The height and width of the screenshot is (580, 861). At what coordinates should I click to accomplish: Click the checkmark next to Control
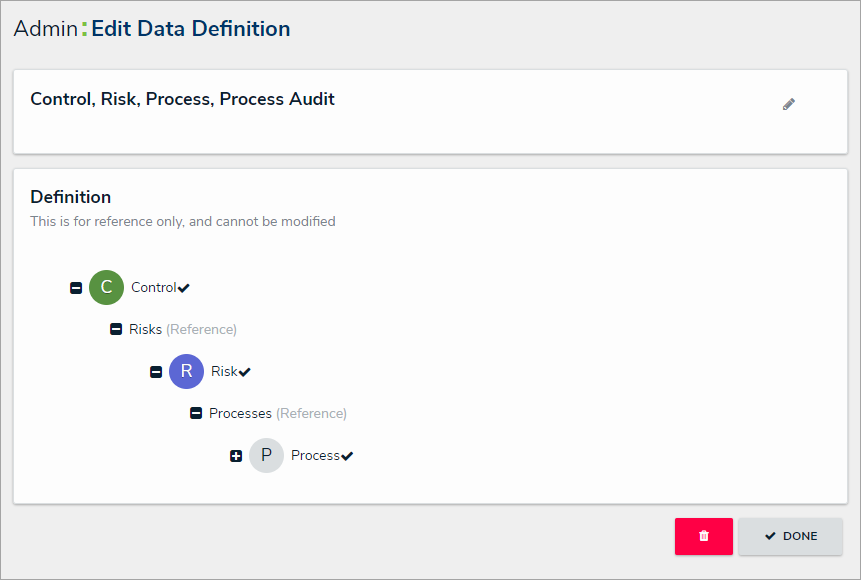pos(184,288)
